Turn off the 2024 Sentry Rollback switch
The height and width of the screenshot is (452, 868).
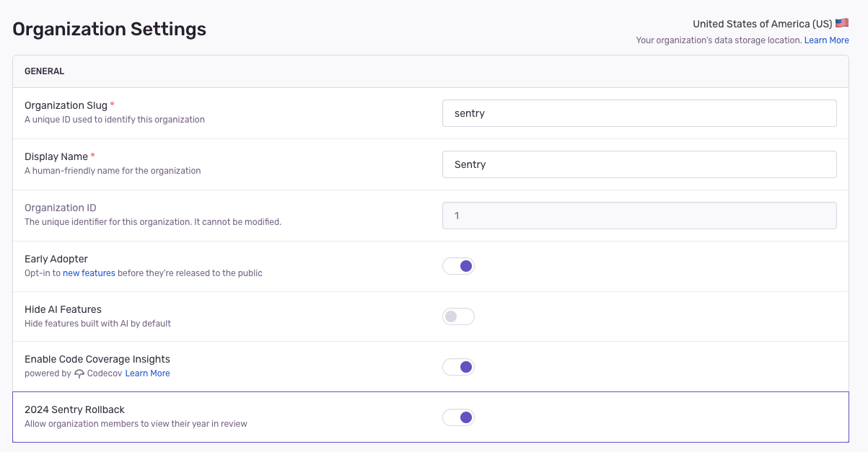click(458, 417)
